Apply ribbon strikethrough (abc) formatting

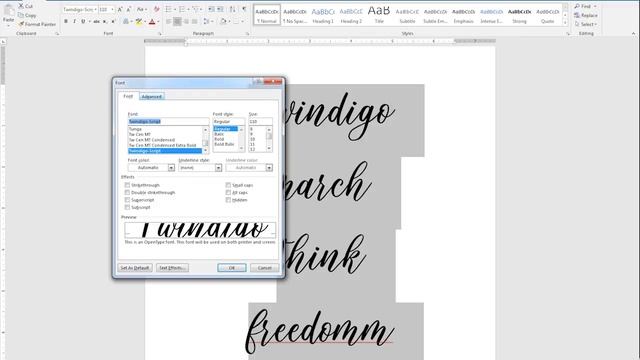click(96, 21)
